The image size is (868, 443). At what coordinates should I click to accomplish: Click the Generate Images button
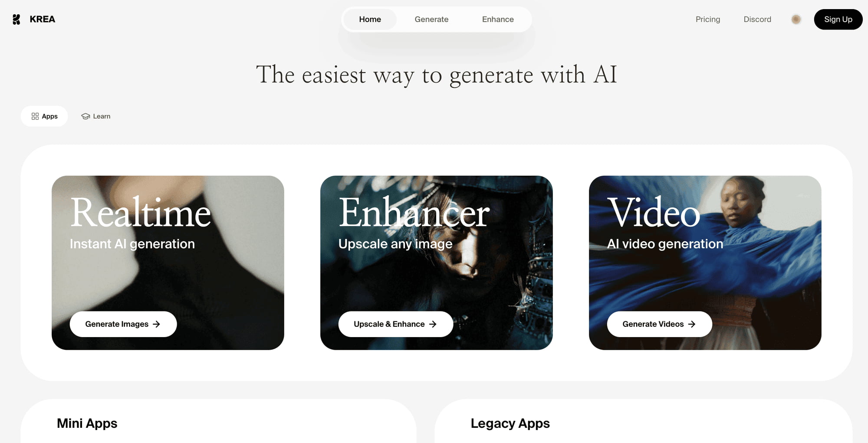click(x=123, y=324)
